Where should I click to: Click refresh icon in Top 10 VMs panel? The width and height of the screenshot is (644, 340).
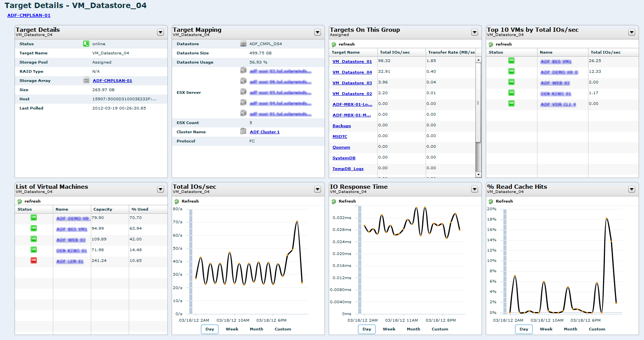(x=491, y=44)
